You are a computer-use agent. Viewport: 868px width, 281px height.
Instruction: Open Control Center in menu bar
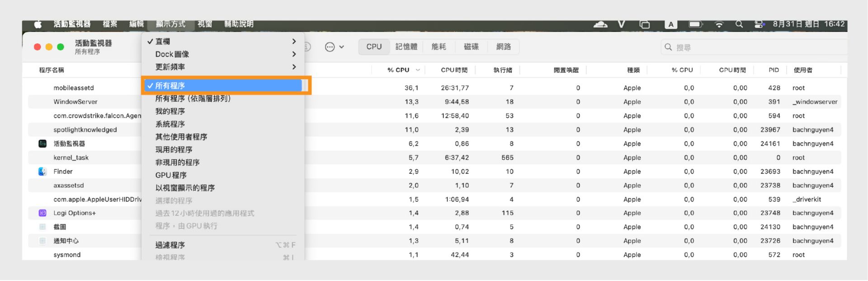[759, 24]
